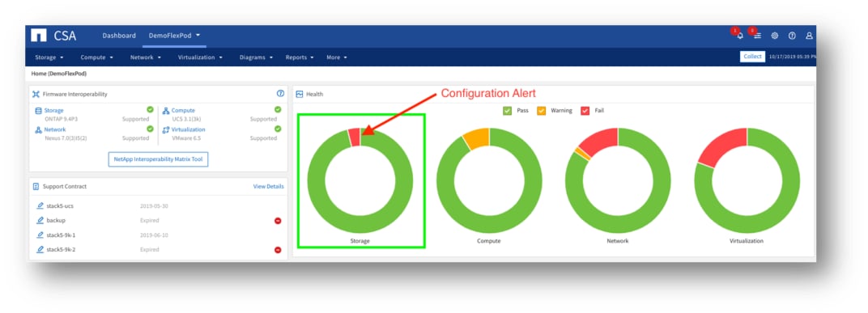Image resolution: width=868 pixels, height=313 pixels.
Task: Open the Compute menu dropdown
Action: tap(97, 57)
